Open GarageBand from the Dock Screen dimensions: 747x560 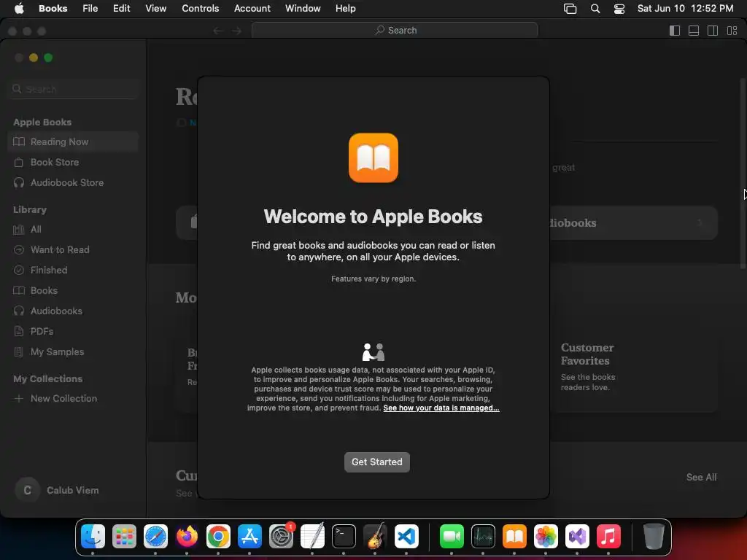[x=375, y=537]
